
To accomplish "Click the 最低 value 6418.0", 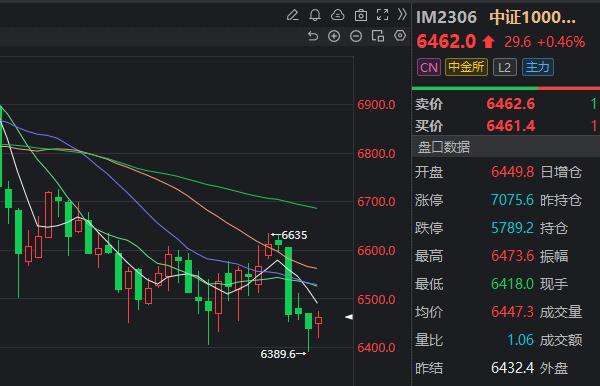I will pyautogui.click(x=512, y=284).
